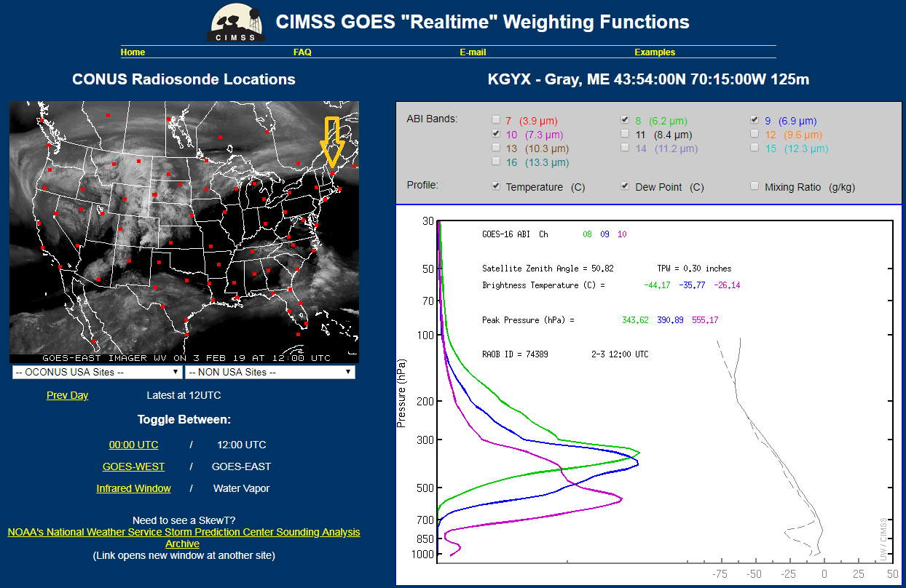Expand the NON USA Sites dropdown
Viewport: 906px width, 588px height.
[x=270, y=372]
